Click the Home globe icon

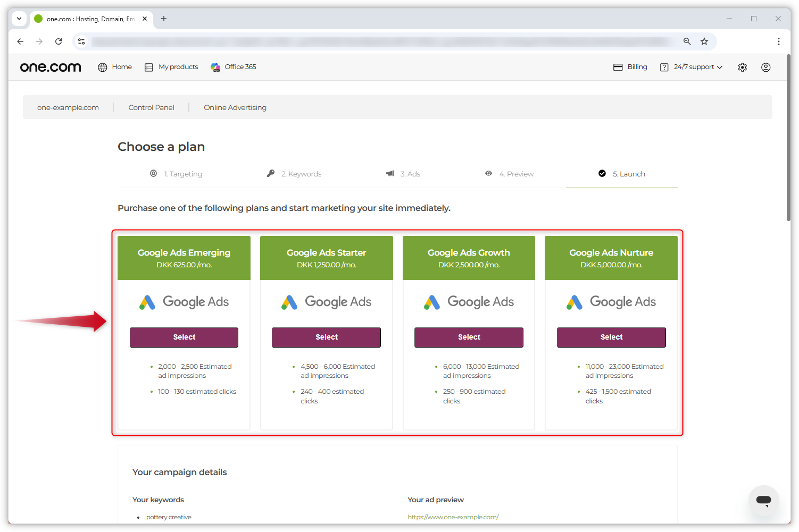coord(103,67)
